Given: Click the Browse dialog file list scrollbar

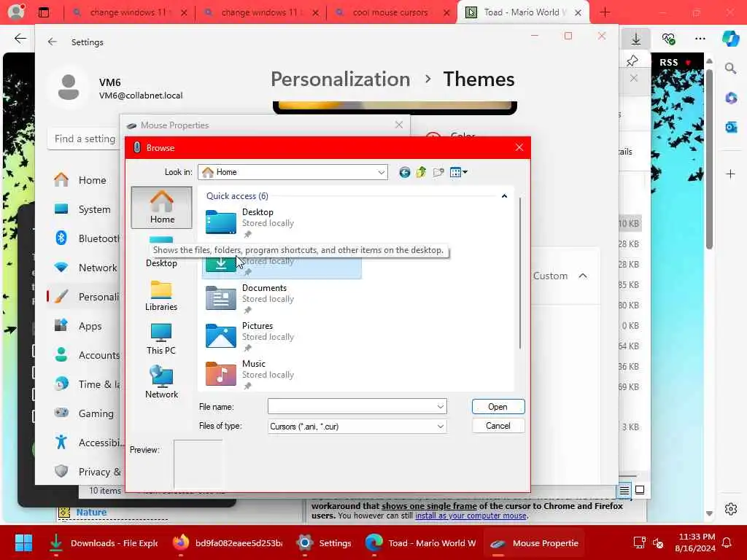Looking at the screenshot, I should tap(519, 273).
